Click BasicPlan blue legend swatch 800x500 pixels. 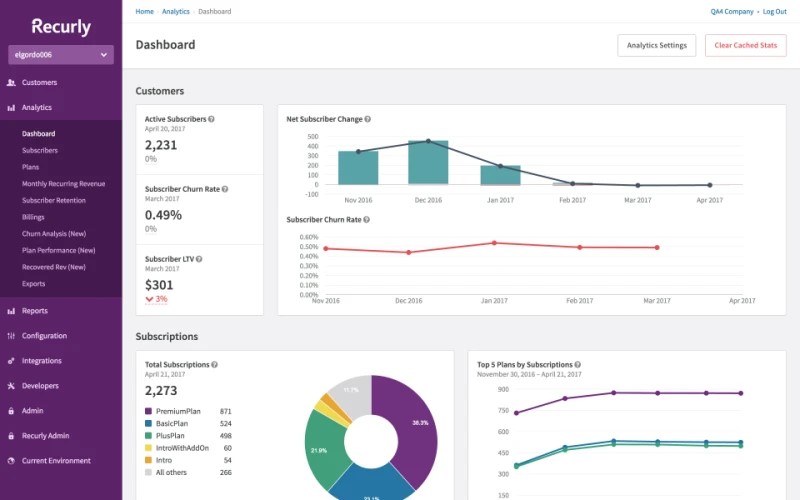[x=148, y=423]
